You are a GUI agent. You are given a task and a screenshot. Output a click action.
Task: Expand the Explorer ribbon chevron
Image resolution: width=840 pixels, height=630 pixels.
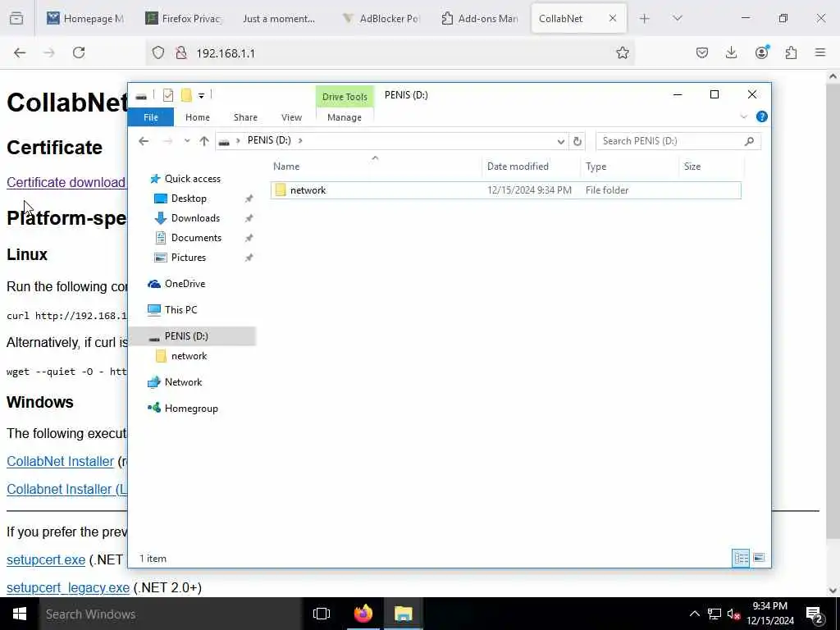[x=743, y=116]
